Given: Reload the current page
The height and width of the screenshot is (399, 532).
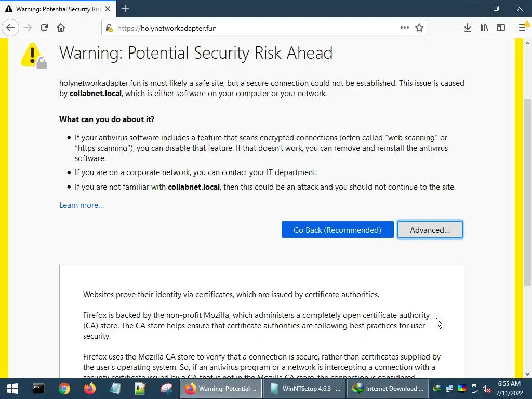Looking at the screenshot, I should point(44,28).
